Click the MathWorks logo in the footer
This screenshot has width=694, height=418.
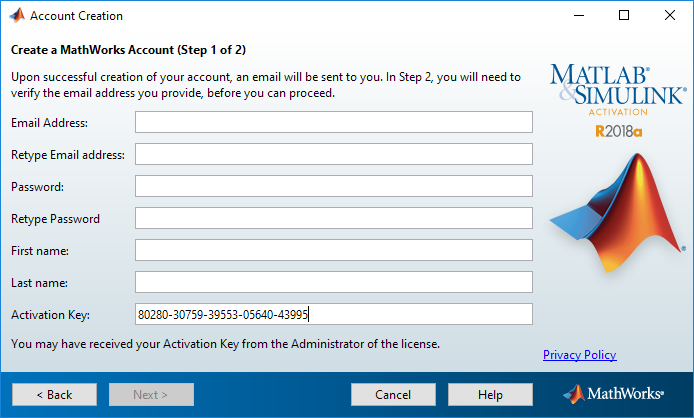pos(613,394)
